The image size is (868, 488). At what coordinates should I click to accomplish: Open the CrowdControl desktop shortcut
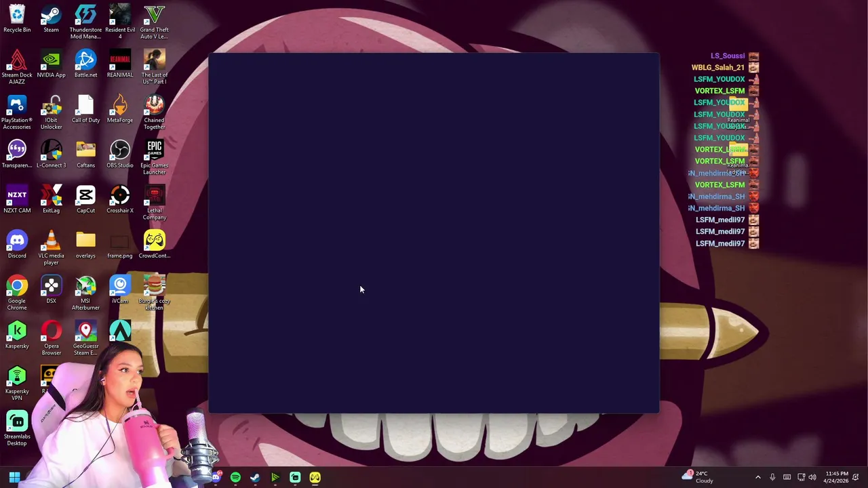[x=154, y=245]
